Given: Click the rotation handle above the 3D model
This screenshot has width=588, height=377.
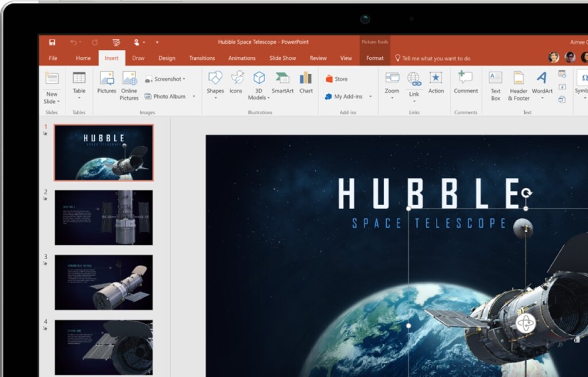Looking at the screenshot, I should 527,193.
